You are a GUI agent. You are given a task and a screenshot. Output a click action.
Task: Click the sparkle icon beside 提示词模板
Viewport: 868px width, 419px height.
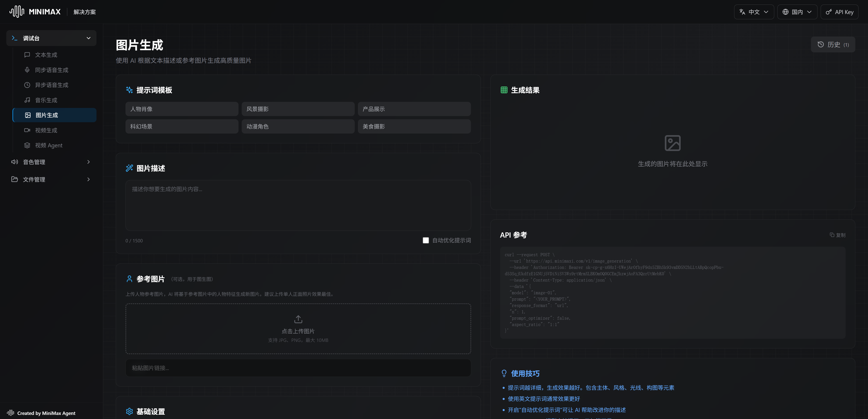(x=129, y=90)
